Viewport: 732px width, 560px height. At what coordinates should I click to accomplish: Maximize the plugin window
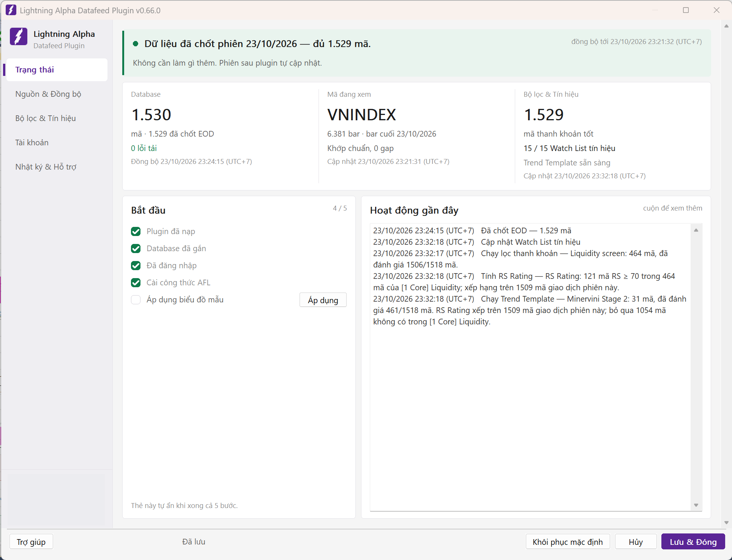click(686, 10)
